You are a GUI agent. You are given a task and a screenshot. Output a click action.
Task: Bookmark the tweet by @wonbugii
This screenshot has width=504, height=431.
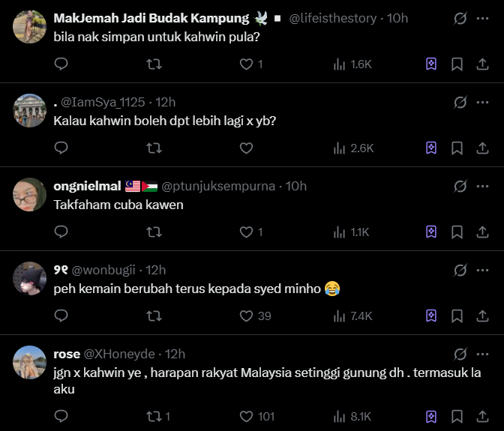click(457, 316)
